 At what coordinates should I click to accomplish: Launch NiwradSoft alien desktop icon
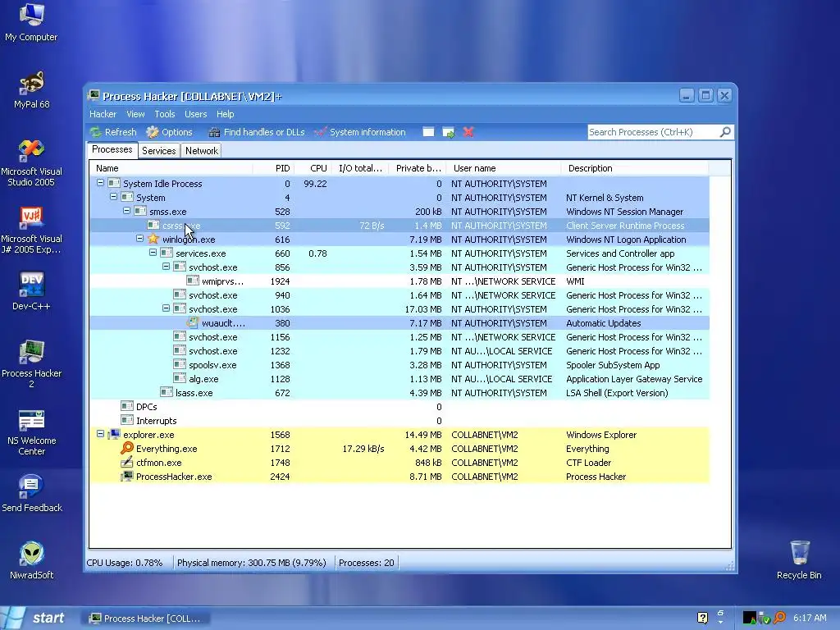[31, 560]
